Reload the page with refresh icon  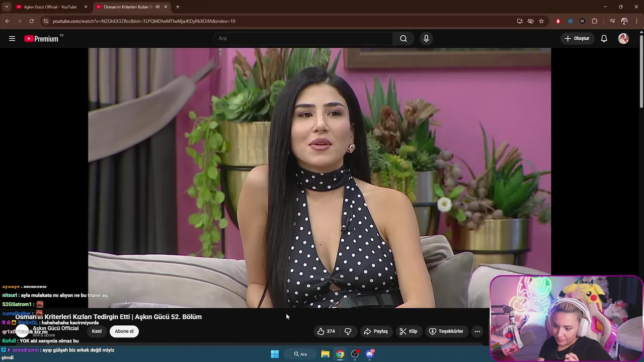31,21
